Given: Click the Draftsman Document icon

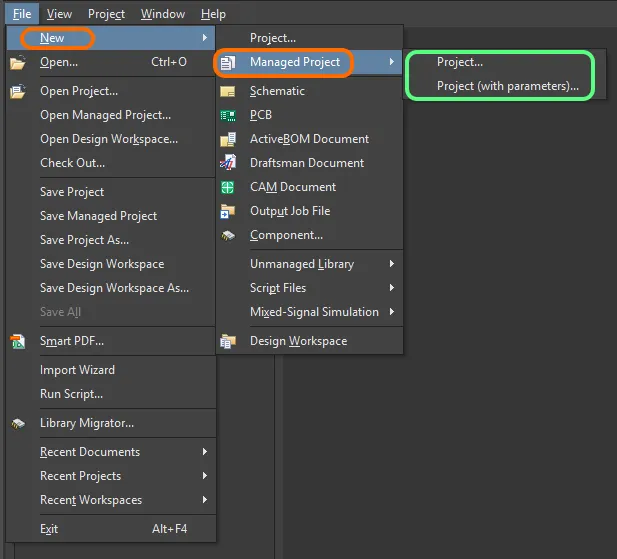Looking at the screenshot, I should click(228, 163).
